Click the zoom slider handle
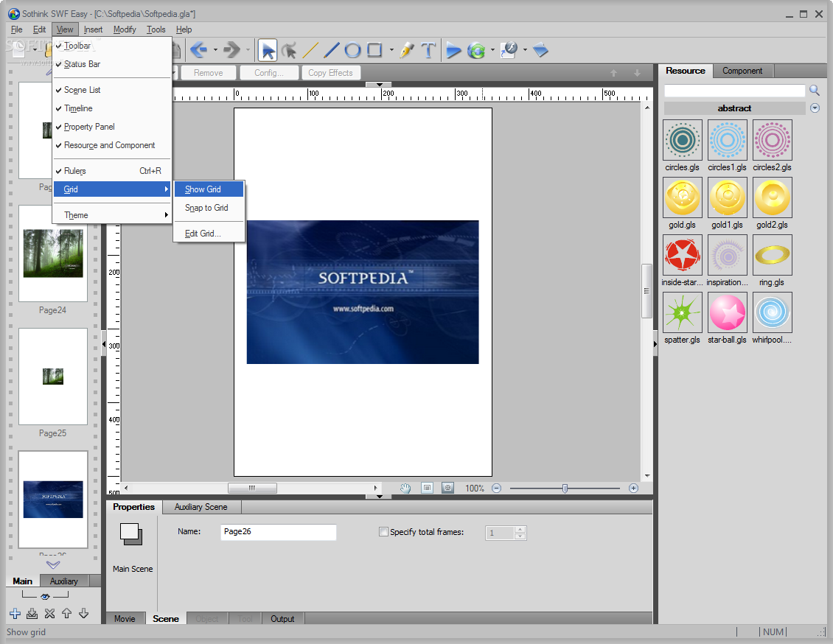This screenshot has height=644, width=833. click(565, 488)
